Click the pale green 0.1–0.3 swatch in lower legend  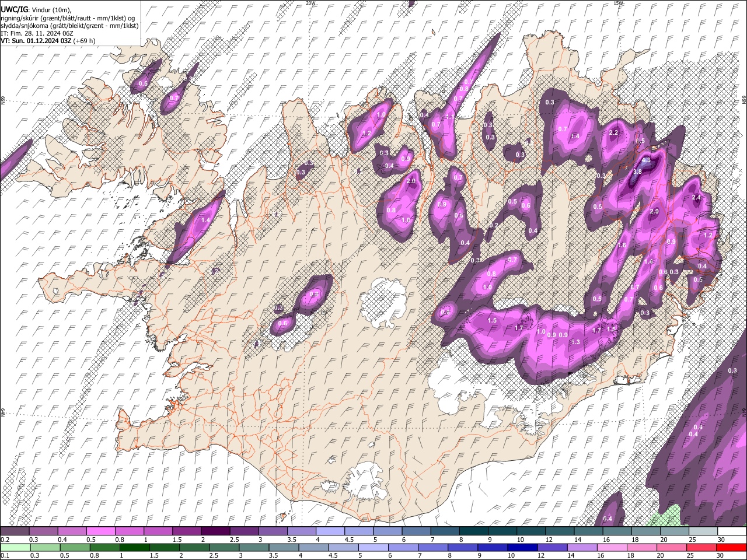pos(15,547)
